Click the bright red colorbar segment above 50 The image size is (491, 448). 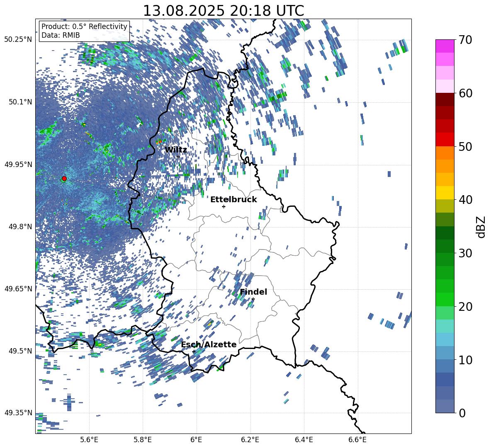pos(445,140)
